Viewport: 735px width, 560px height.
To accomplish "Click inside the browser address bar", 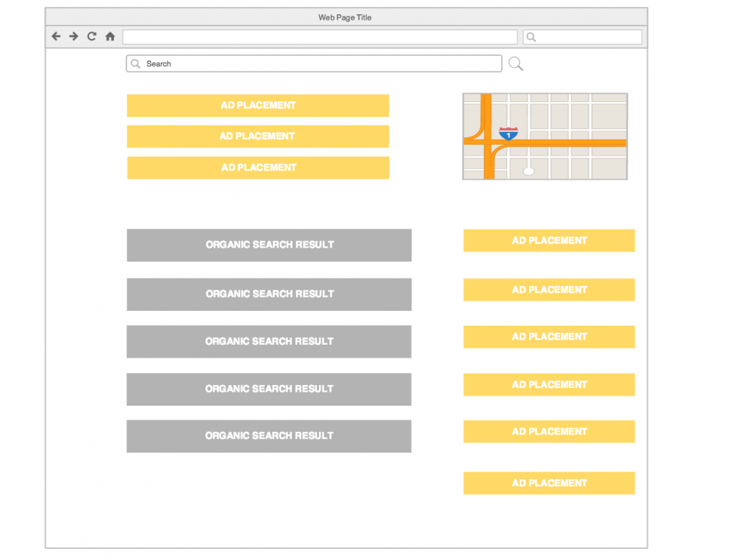I will 320,36.
